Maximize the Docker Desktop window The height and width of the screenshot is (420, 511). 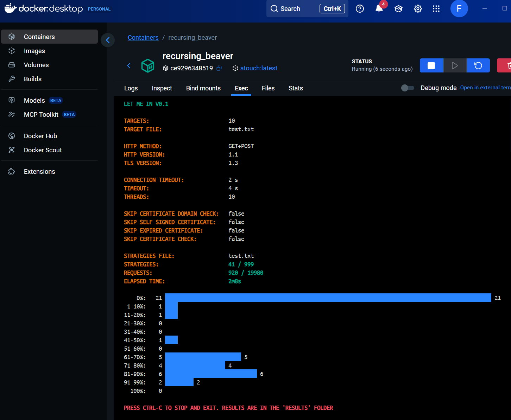[505, 8]
